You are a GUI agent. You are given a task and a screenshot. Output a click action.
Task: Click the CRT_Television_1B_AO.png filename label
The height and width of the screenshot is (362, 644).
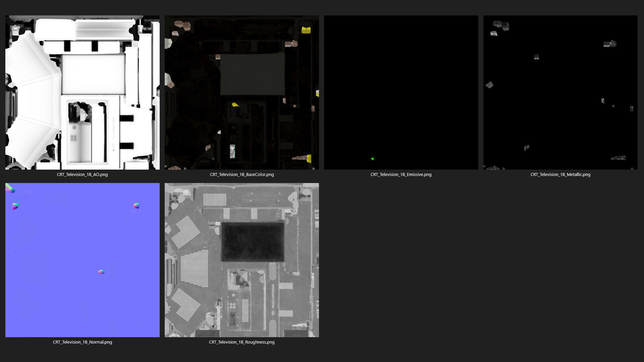tap(82, 174)
